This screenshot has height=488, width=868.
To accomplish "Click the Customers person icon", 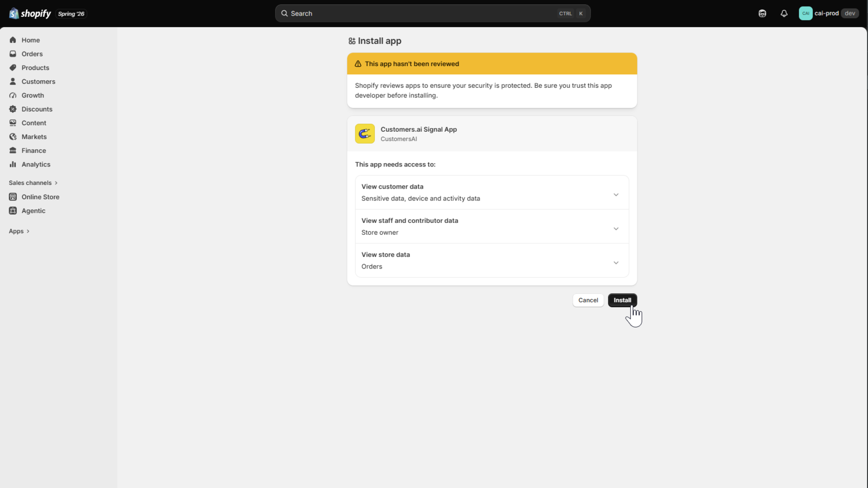I will point(13,81).
